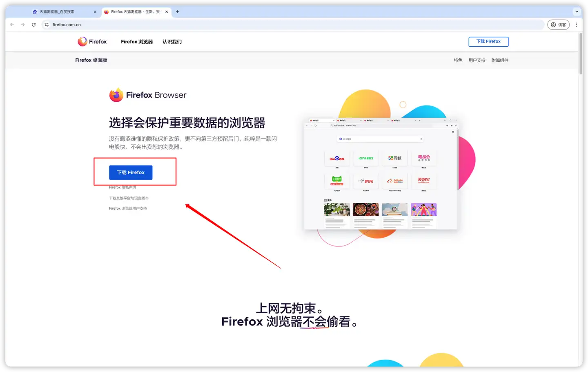
Task: Open the 特色 section link
Action: [458, 60]
